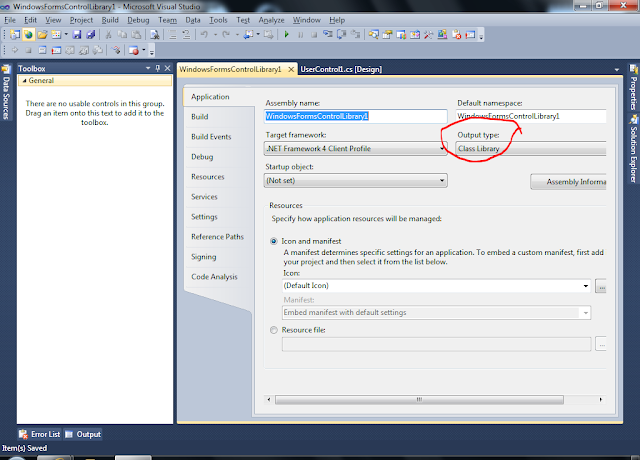The height and width of the screenshot is (460, 640).
Task: Click the breakpoint red dot window icon
Action: pyautogui.click(x=133, y=51)
